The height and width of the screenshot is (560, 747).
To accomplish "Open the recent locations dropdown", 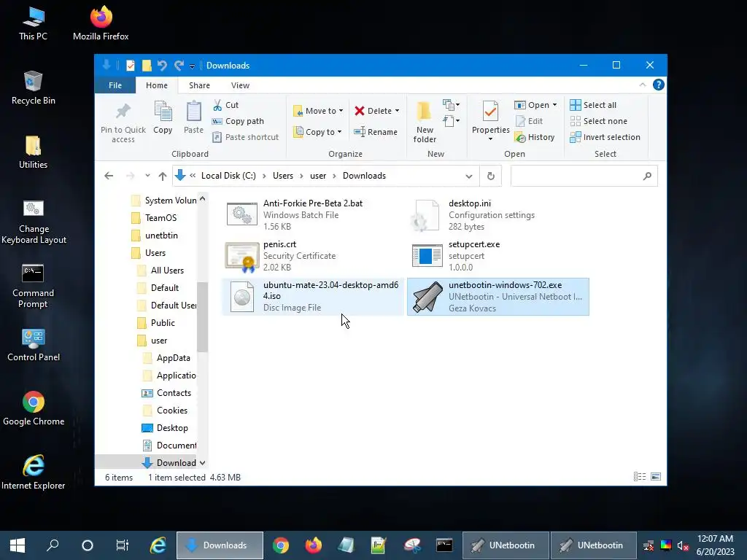I will (147, 176).
